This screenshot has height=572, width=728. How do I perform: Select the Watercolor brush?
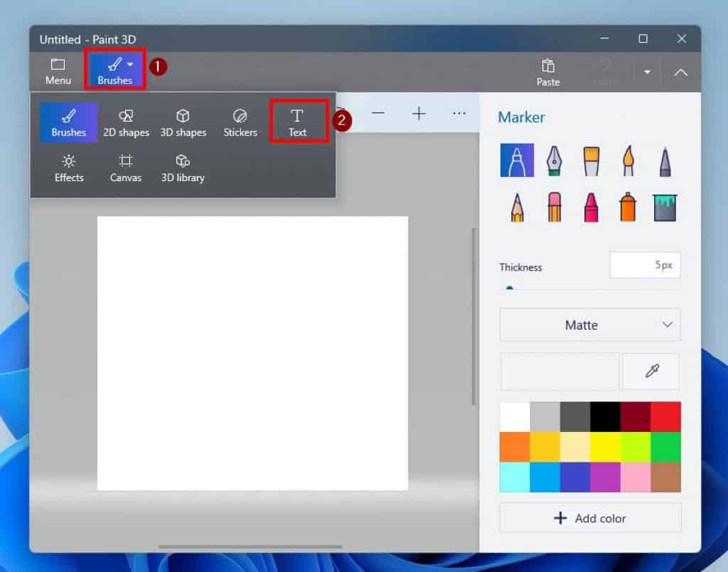628,161
